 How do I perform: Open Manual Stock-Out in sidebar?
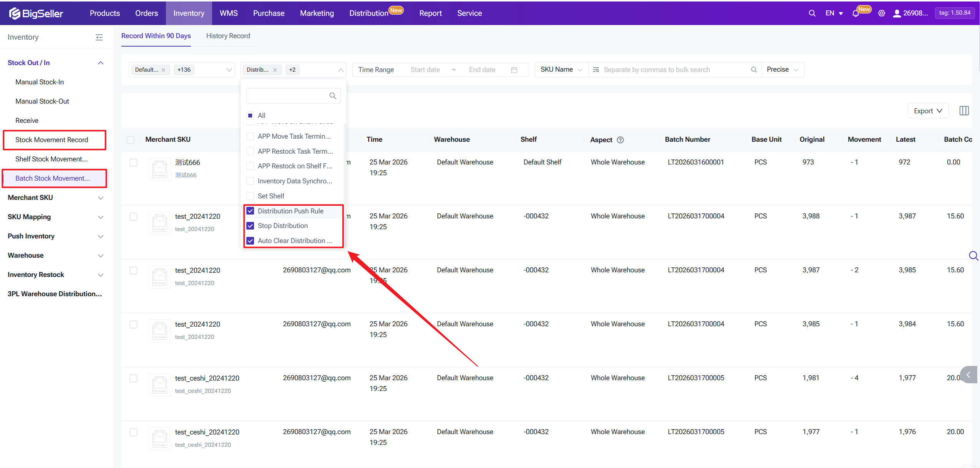tap(42, 101)
